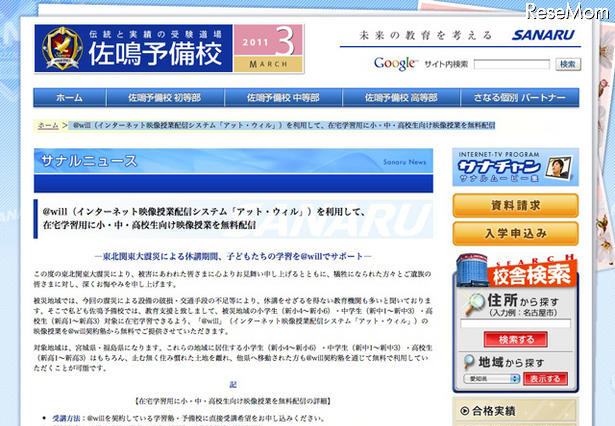Click the 【在宅学習用に小・中・高校生向け映像授業を無料配信の詳細】 heading
The image size is (615, 426).
click(x=233, y=401)
